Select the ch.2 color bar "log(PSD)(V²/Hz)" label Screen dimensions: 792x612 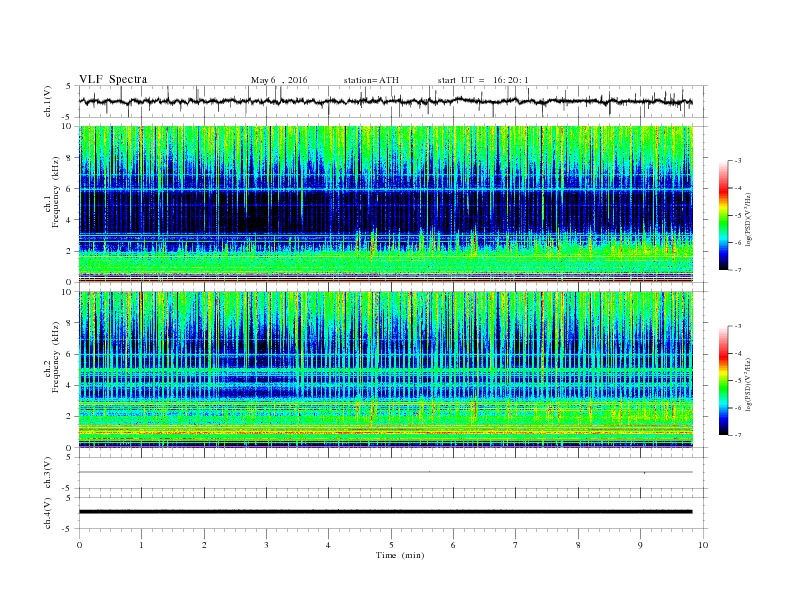[x=748, y=384]
